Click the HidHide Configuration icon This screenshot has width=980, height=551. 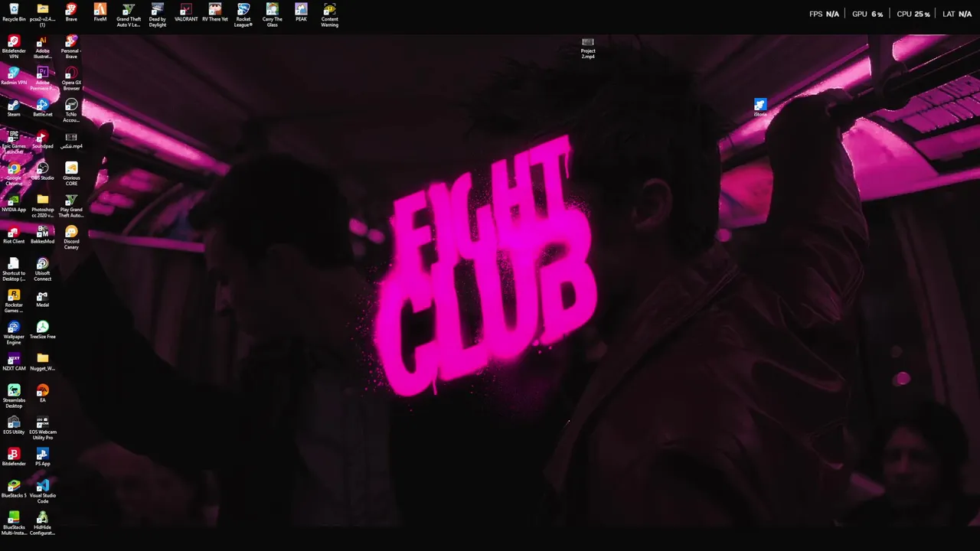(x=42, y=523)
